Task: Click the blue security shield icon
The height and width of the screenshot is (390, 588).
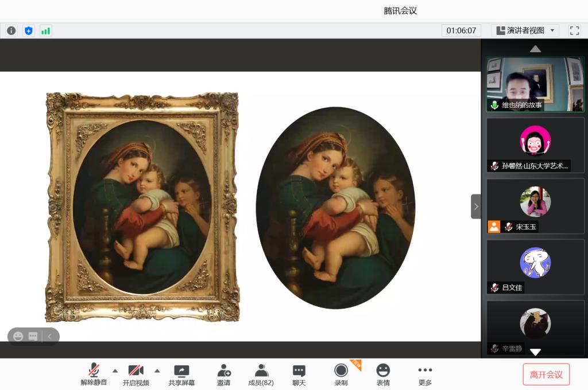Action: click(29, 31)
